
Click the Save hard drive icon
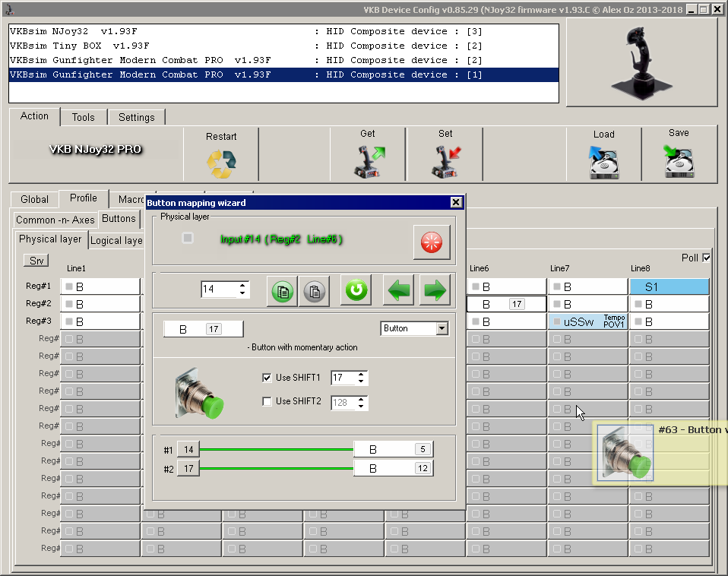coord(679,161)
